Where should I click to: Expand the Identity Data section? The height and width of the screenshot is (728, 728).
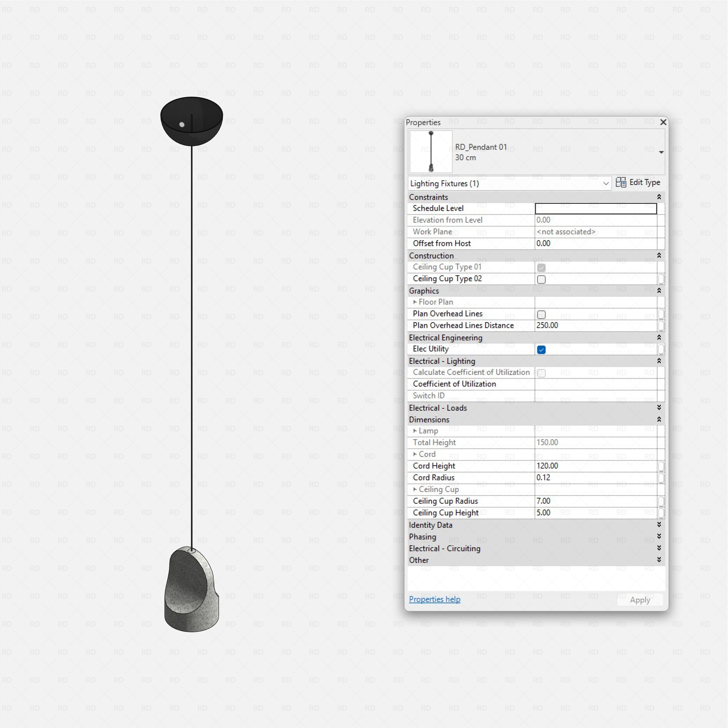[x=659, y=525]
